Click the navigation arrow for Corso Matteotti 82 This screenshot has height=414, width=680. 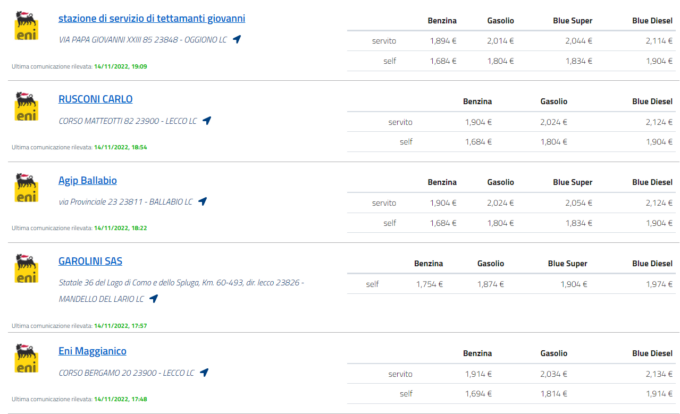click(207, 121)
